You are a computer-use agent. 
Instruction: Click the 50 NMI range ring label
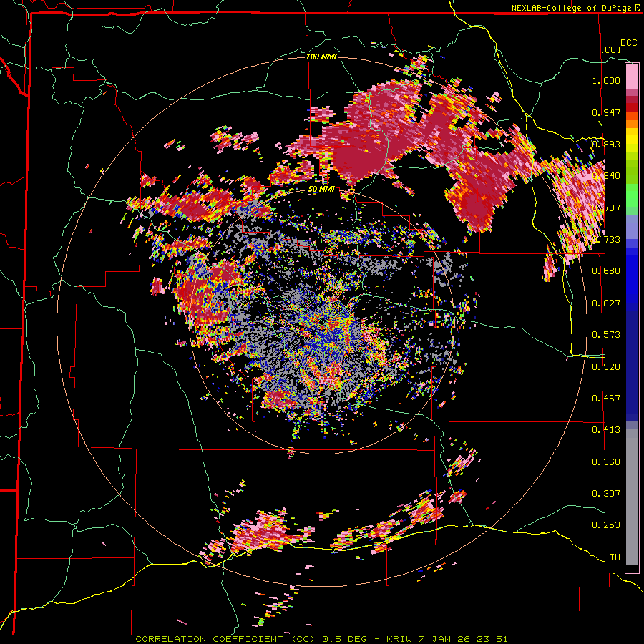coord(321,189)
